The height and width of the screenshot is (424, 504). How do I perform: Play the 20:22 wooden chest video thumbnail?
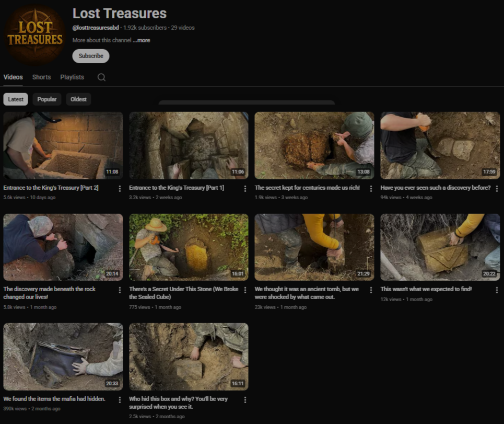[440, 247]
